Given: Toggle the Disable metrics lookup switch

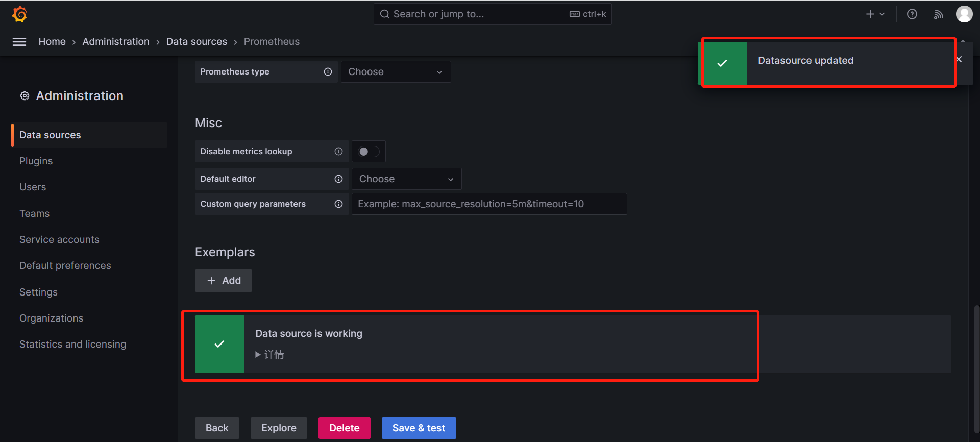Looking at the screenshot, I should click(369, 152).
